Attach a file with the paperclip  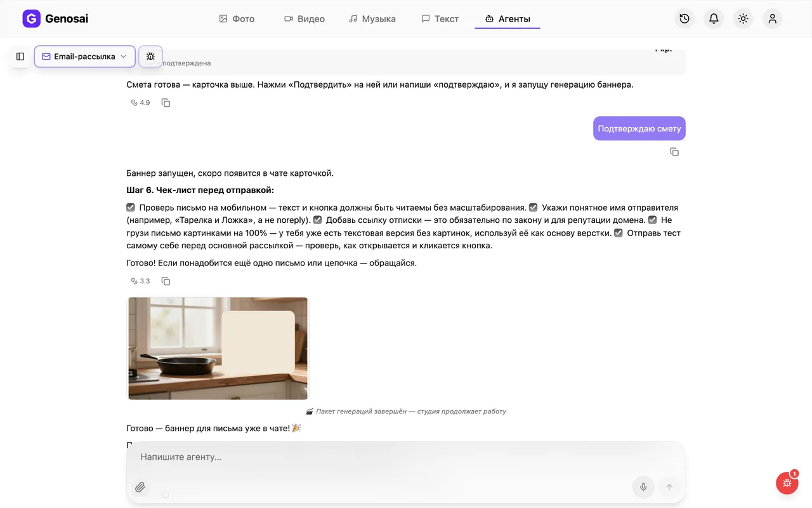[x=140, y=487]
